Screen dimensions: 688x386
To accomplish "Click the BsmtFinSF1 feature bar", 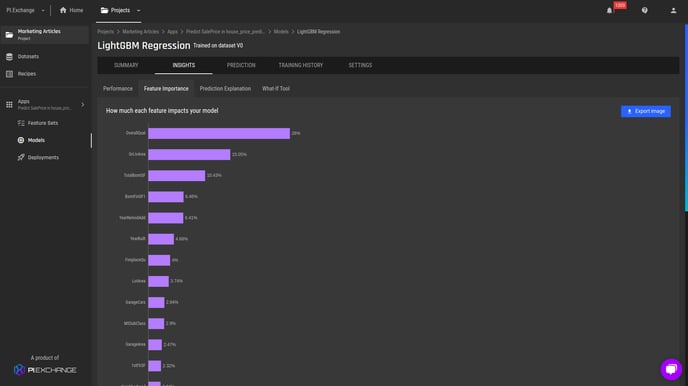I will 166,197.
